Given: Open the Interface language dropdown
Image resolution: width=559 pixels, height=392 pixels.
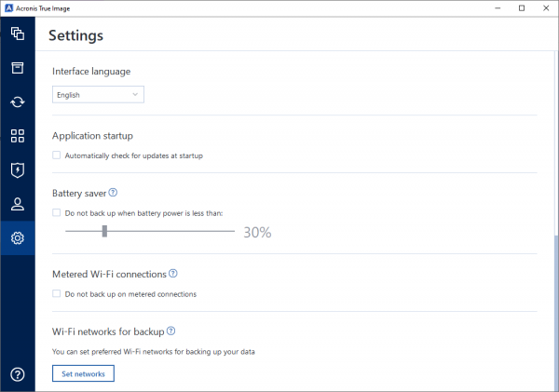Looking at the screenshot, I should (98, 94).
